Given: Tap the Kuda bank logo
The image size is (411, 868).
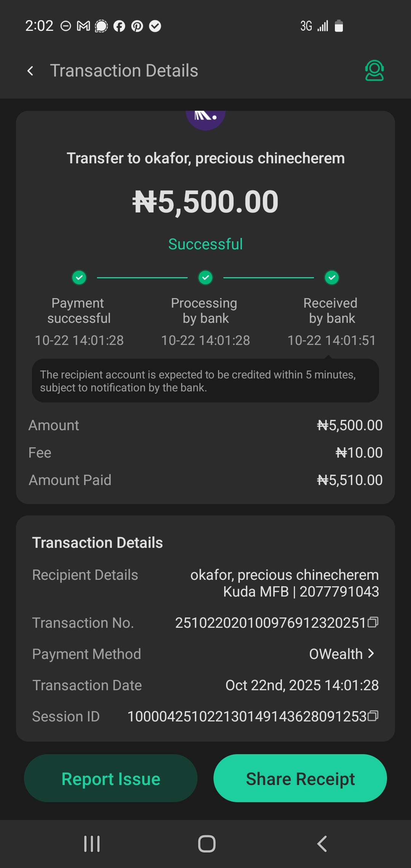Looking at the screenshot, I should (205, 119).
